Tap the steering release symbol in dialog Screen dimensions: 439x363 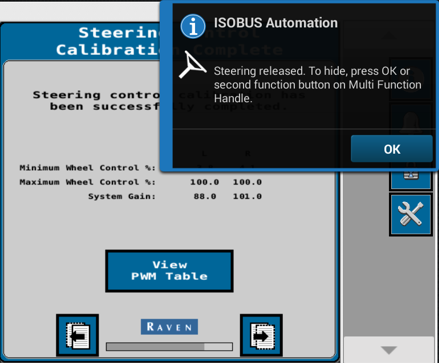(192, 65)
